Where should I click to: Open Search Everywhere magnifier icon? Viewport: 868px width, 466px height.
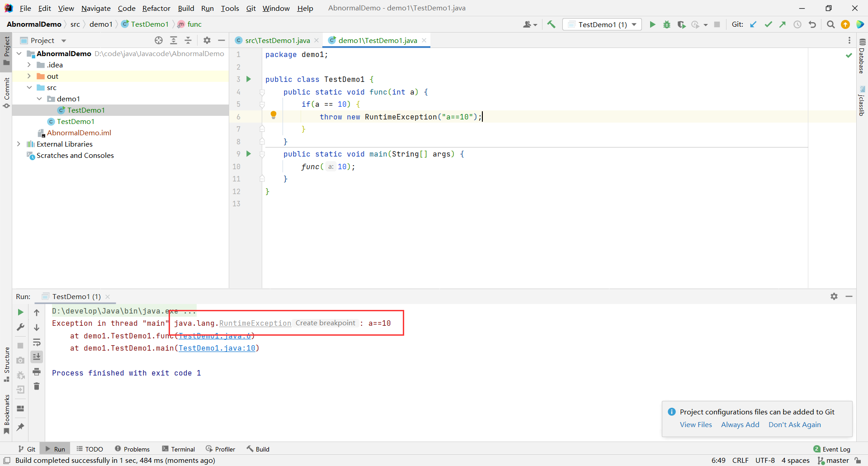pyautogui.click(x=830, y=24)
